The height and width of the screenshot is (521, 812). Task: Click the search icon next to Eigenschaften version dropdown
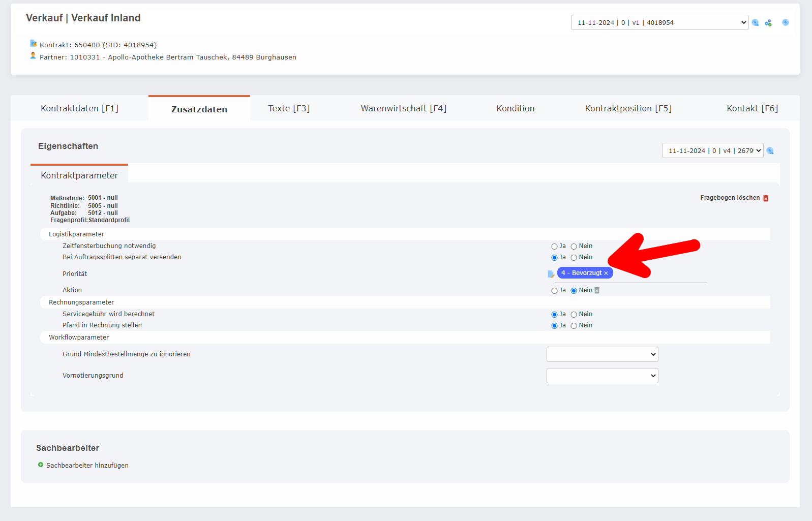(x=770, y=151)
